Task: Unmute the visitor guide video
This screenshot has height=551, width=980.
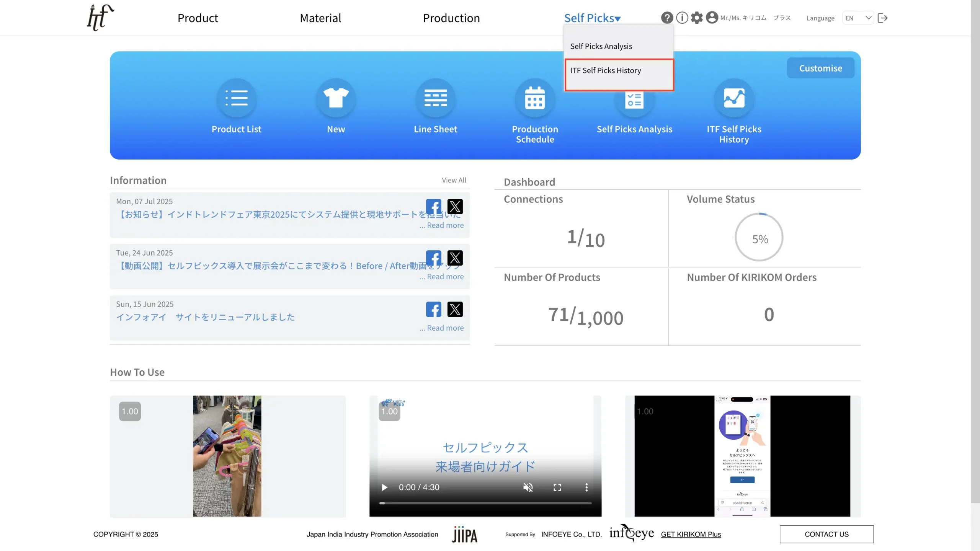Action: click(x=528, y=487)
